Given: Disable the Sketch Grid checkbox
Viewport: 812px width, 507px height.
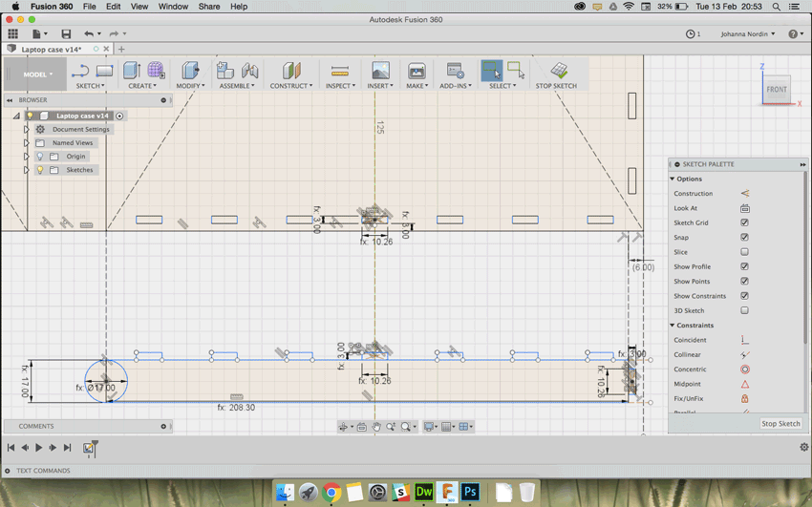Looking at the screenshot, I should (744, 222).
